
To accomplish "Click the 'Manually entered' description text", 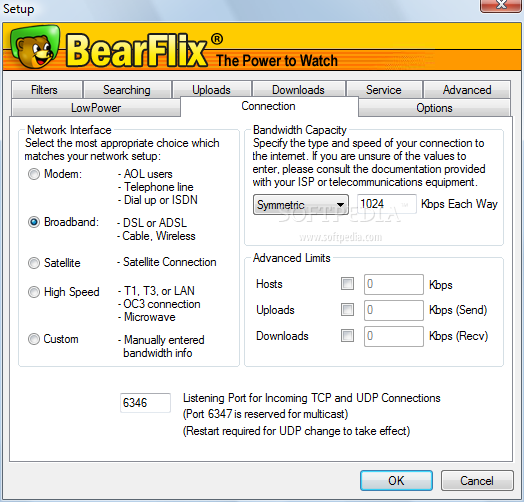I will [164, 340].
